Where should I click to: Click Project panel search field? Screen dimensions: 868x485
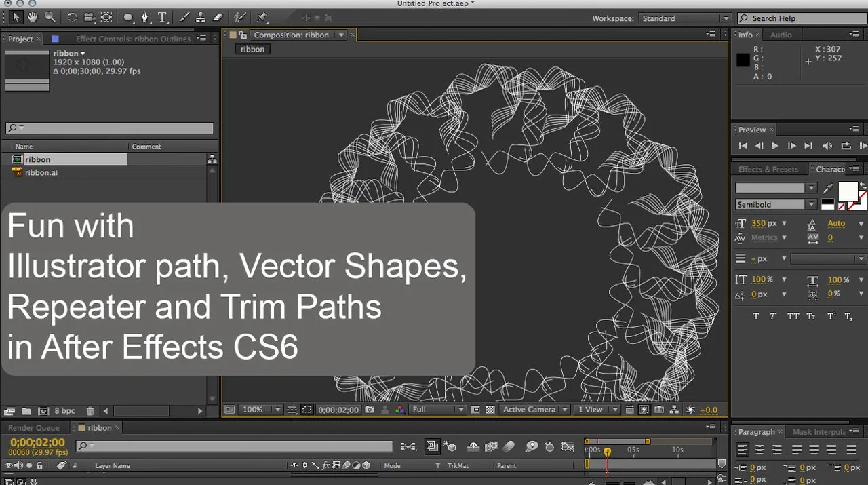pos(110,128)
